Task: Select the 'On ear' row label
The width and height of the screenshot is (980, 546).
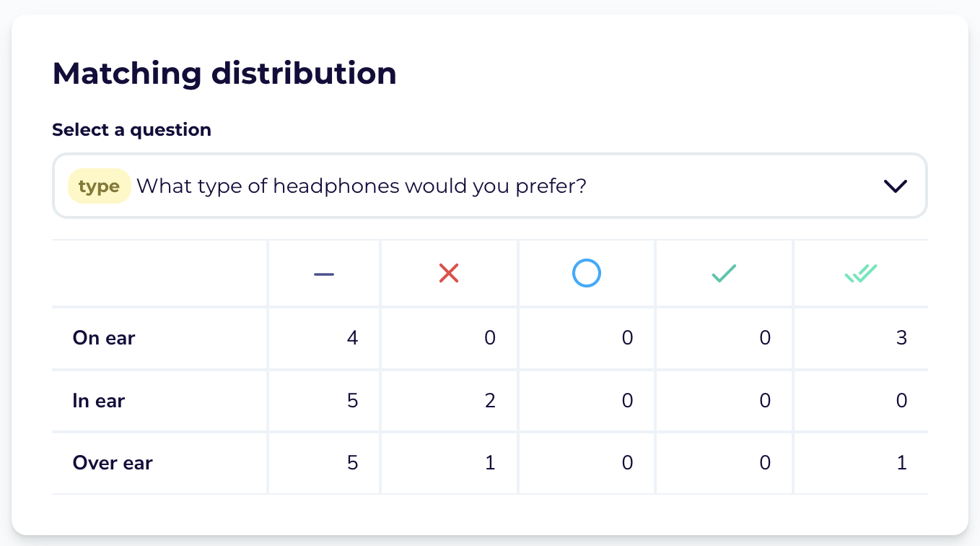Action: (x=104, y=338)
